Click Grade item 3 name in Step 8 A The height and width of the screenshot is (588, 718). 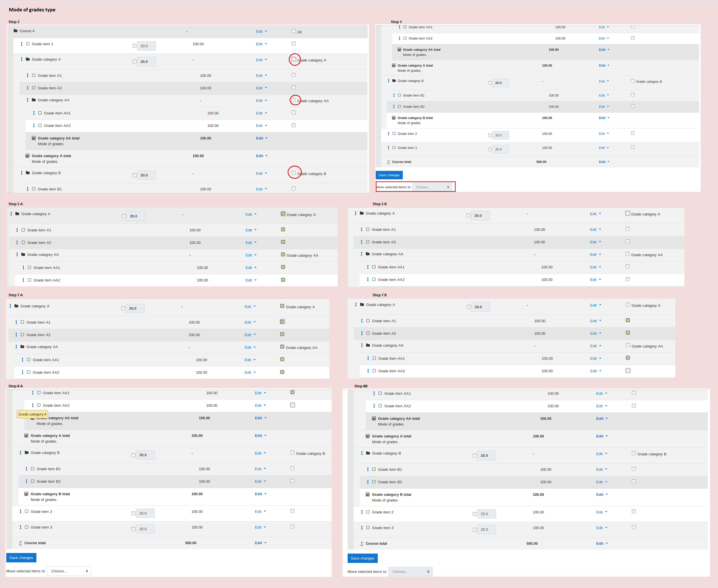pyautogui.click(x=41, y=527)
